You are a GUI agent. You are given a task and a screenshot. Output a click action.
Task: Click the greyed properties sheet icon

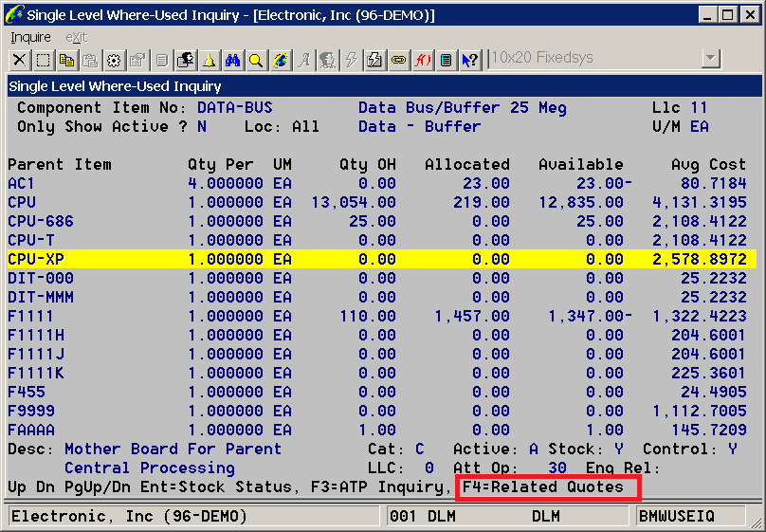click(137, 60)
